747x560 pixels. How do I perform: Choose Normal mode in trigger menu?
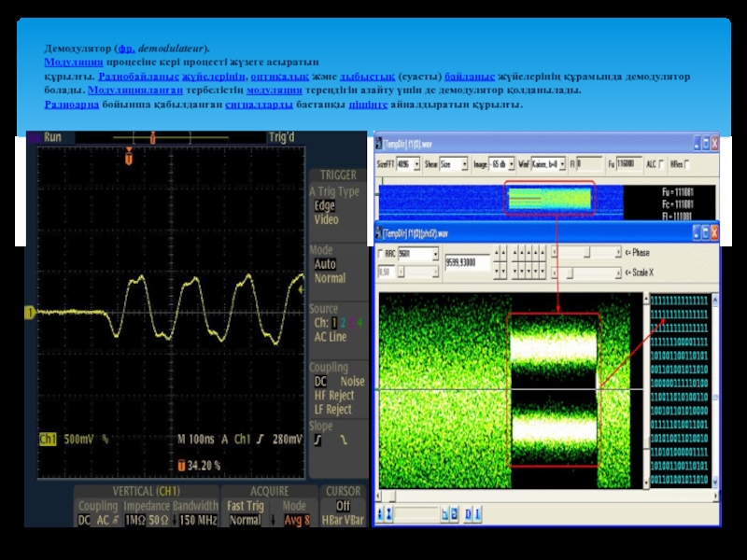click(x=329, y=278)
